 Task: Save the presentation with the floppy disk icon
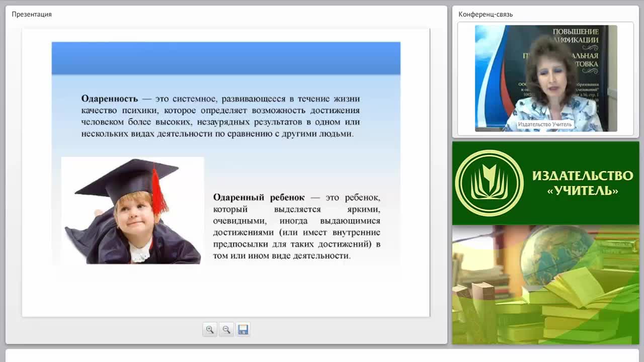[x=243, y=330]
